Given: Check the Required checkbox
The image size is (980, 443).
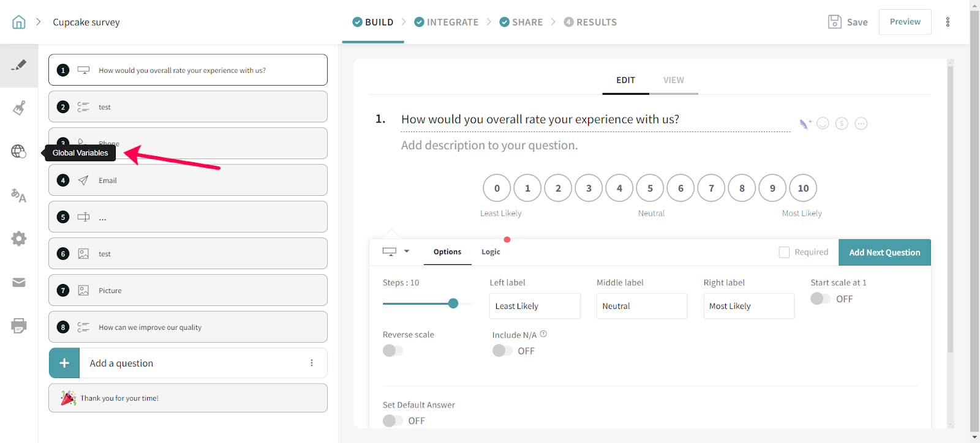Looking at the screenshot, I should pos(784,252).
